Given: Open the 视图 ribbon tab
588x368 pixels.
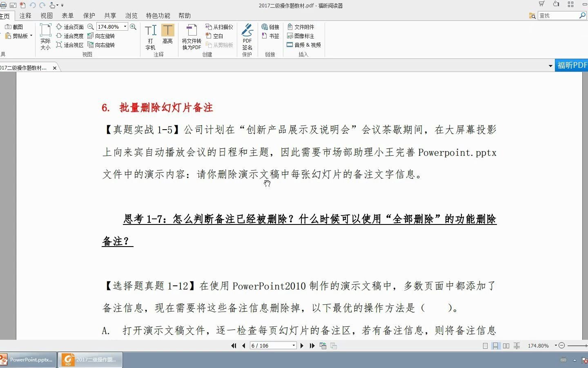Looking at the screenshot, I should click(47, 16).
